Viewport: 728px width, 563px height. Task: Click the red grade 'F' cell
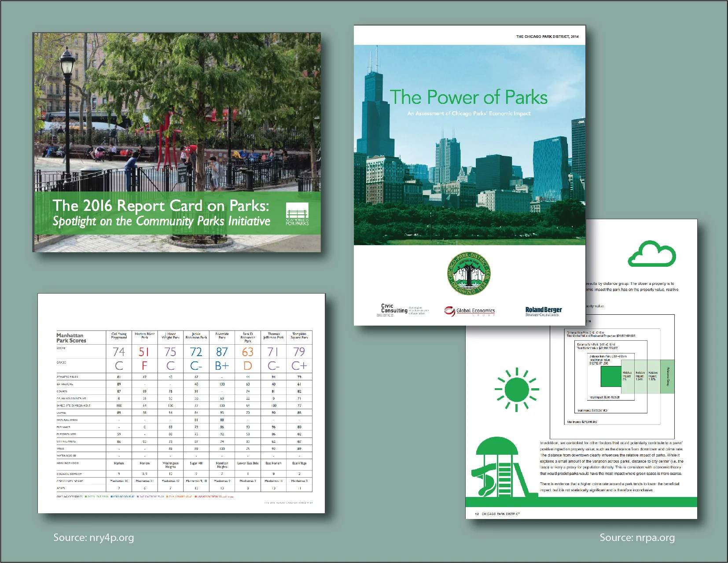click(x=144, y=366)
